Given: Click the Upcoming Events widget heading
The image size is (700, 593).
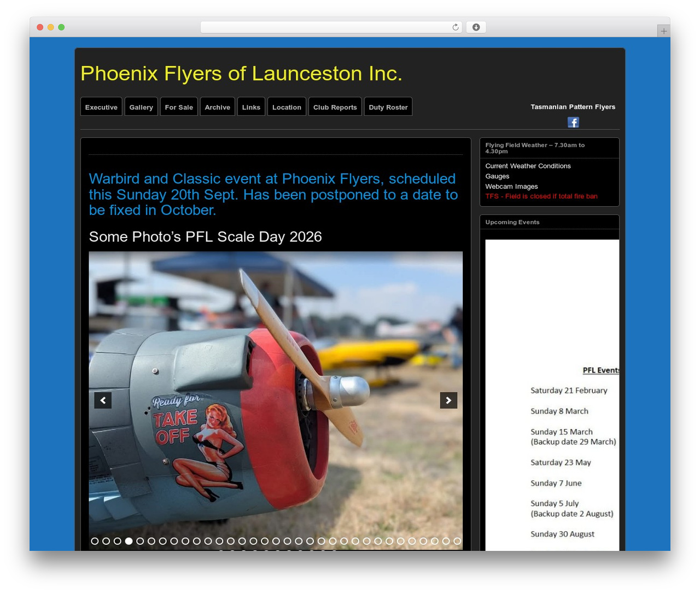Looking at the screenshot, I should [512, 222].
